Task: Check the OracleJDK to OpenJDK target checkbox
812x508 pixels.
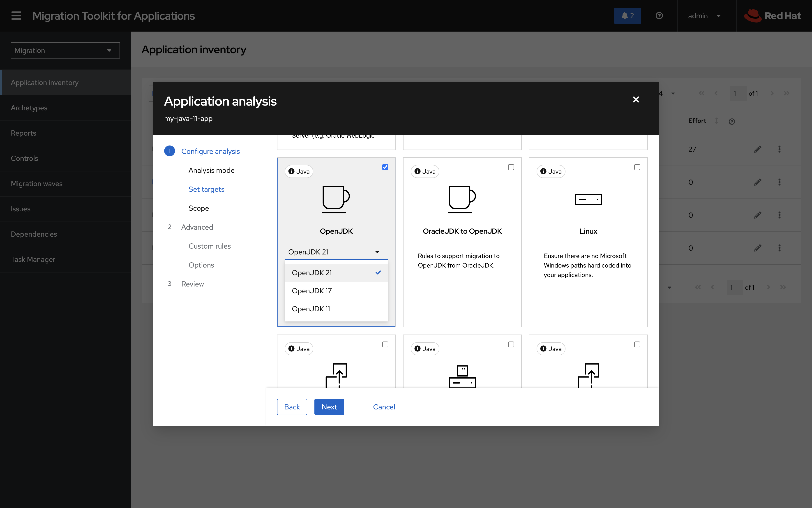Action: [511, 167]
